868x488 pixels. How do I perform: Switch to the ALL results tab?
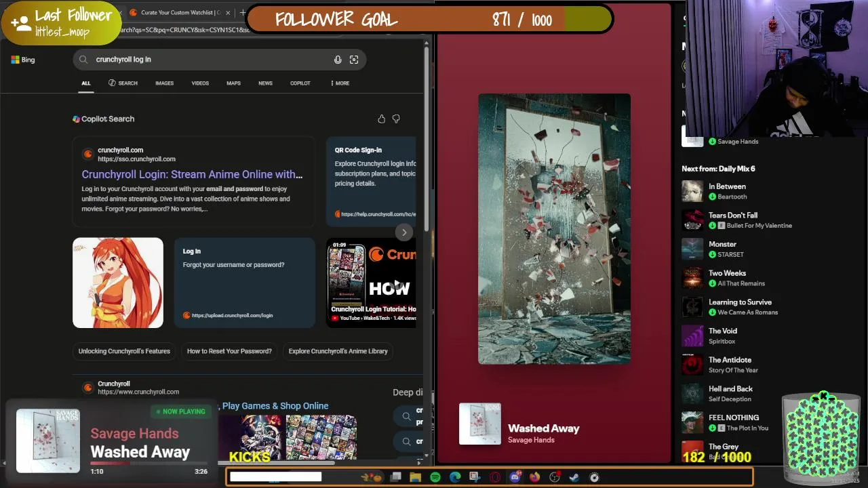coord(86,83)
